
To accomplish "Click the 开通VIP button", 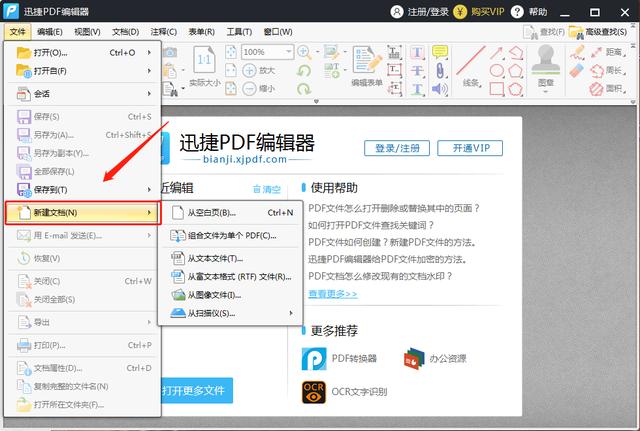I will (471, 148).
